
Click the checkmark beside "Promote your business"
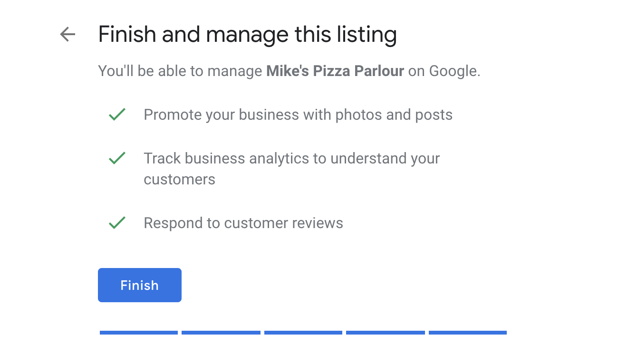117,115
